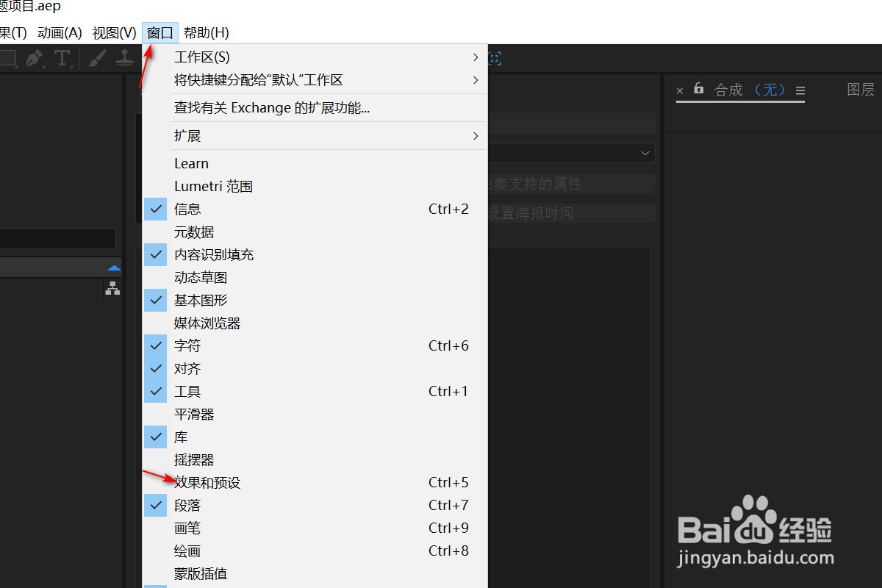This screenshot has height=588, width=882.
Task: Expand 将快捷键分配给“默认”工作区 submenu
Action: pyautogui.click(x=315, y=79)
